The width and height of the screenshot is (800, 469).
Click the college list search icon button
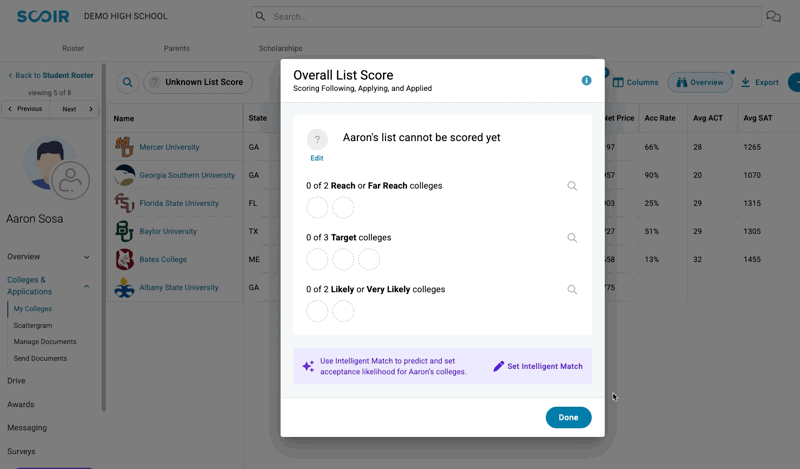click(128, 82)
